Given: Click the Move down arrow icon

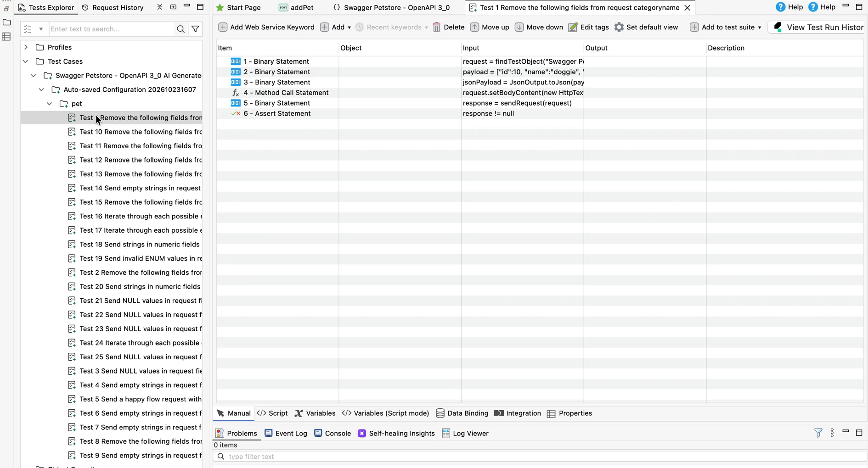Looking at the screenshot, I should (519, 27).
